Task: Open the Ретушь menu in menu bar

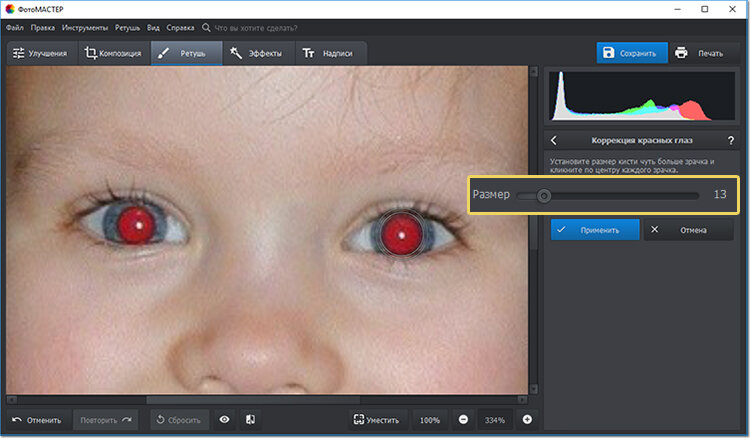Action: tap(127, 28)
